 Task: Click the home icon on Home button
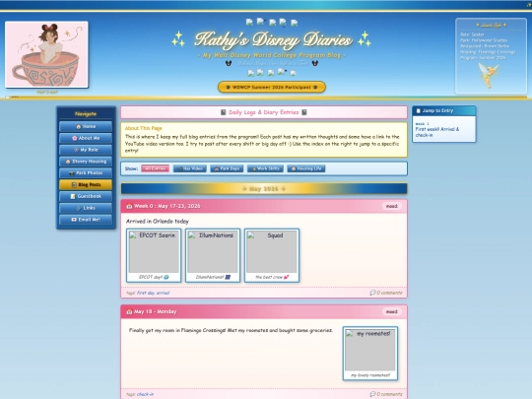point(79,126)
